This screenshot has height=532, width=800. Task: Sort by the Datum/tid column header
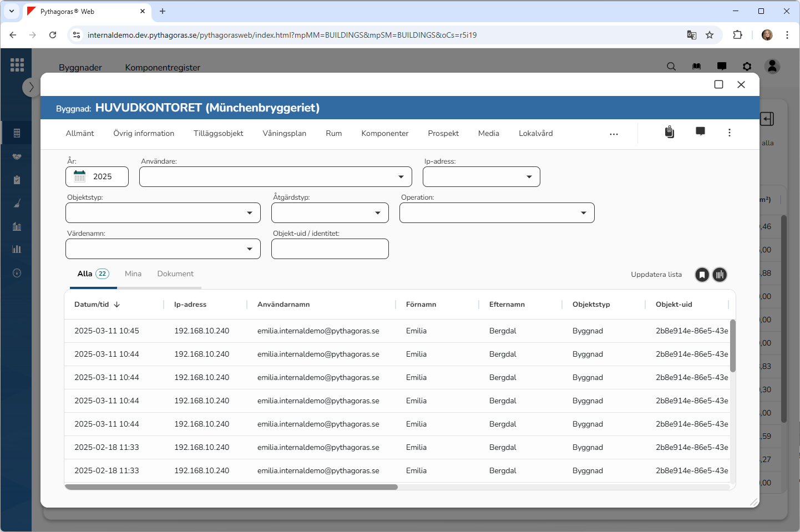[92, 305]
